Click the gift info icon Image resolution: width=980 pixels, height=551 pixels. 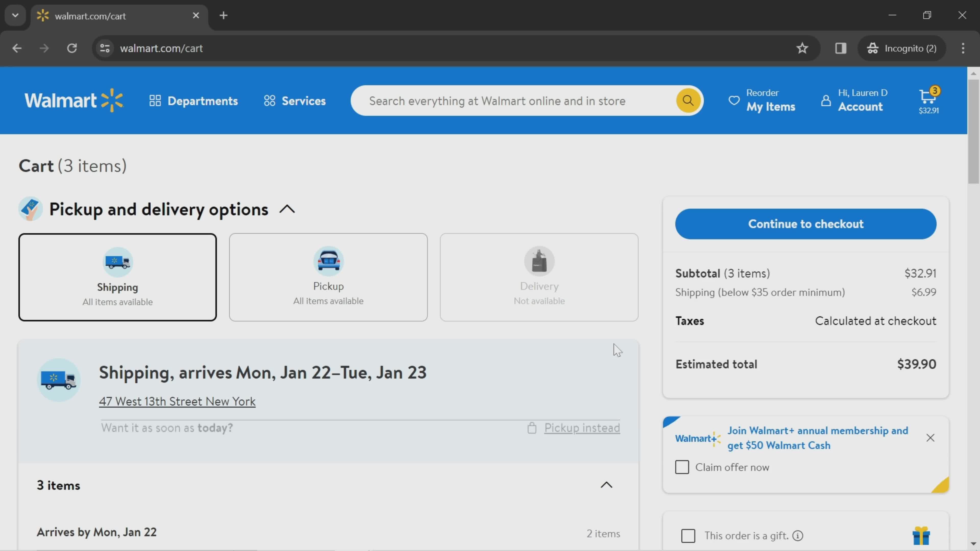[x=798, y=536]
